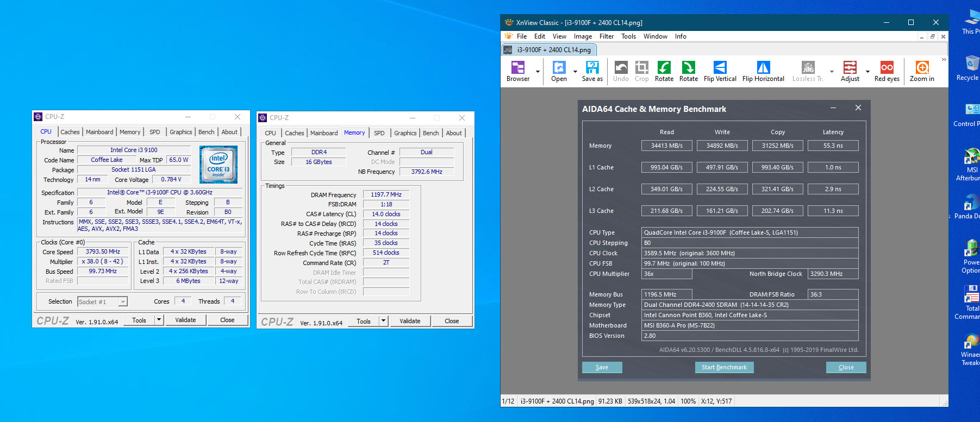
Task: Launch Panda Dome desktop shortcut
Action: coord(969,206)
